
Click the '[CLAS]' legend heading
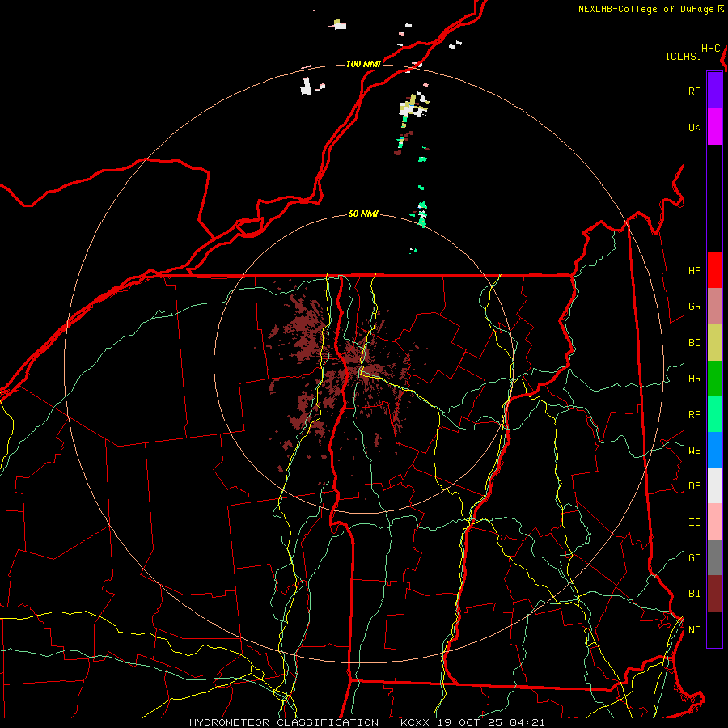[x=684, y=56]
